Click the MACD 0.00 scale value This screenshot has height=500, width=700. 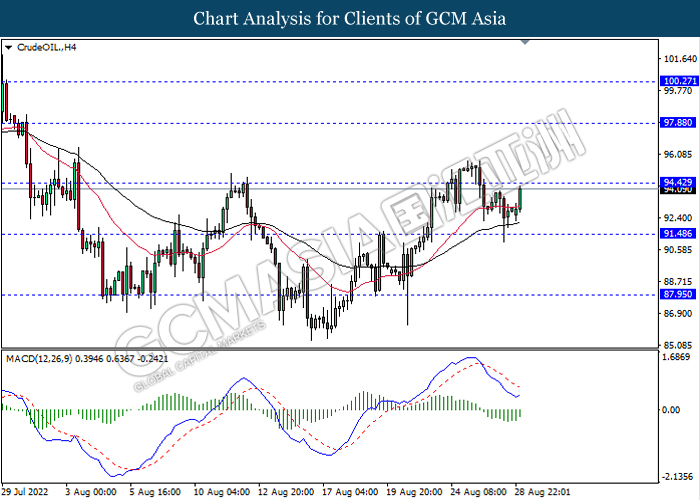pos(670,410)
